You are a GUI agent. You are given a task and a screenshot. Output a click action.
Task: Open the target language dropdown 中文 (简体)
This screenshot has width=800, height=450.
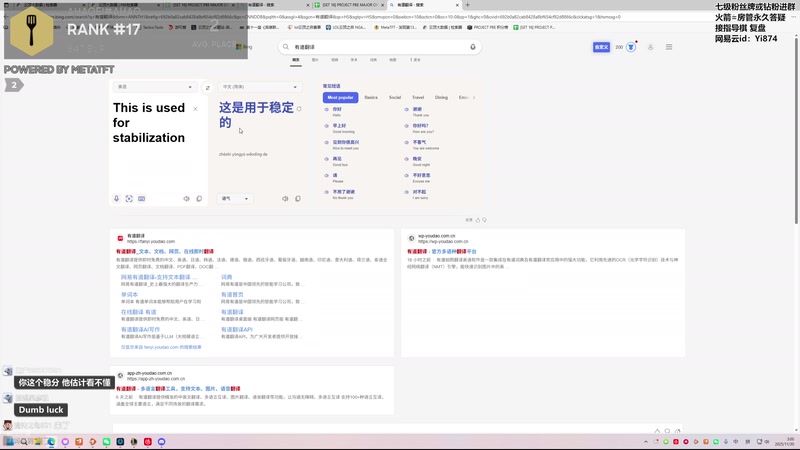tap(260, 87)
